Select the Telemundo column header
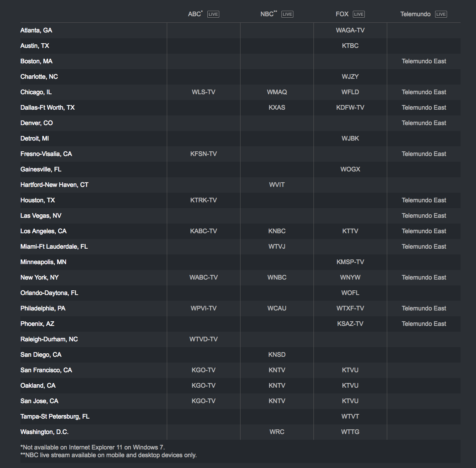Image resolution: width=476 pixels, height=468 pixels. pyautogui.click(x=415, y=14)
